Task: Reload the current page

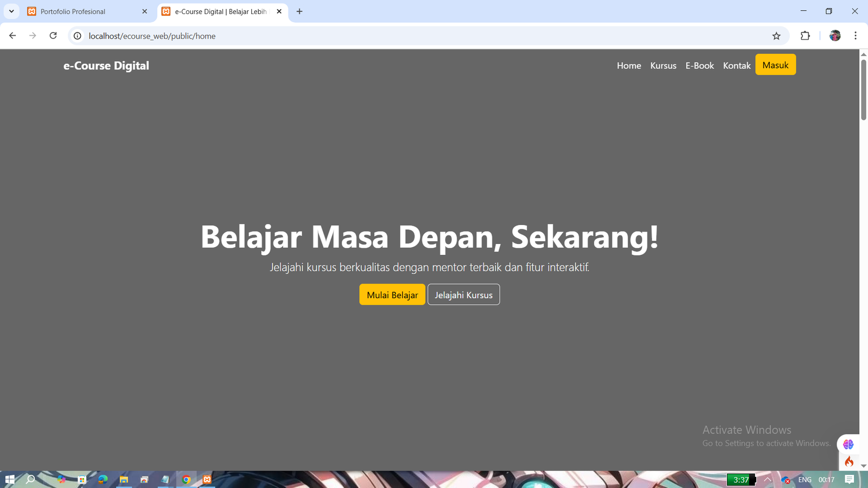Action: point(53,36)
